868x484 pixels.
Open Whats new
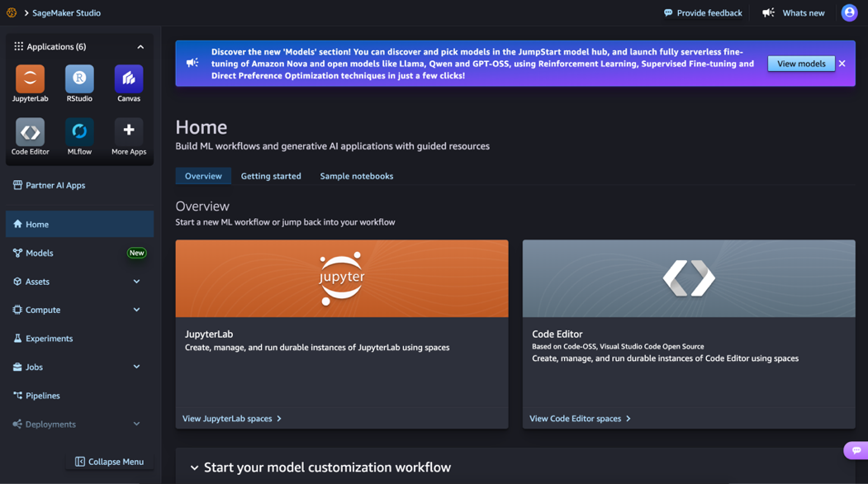794,12
